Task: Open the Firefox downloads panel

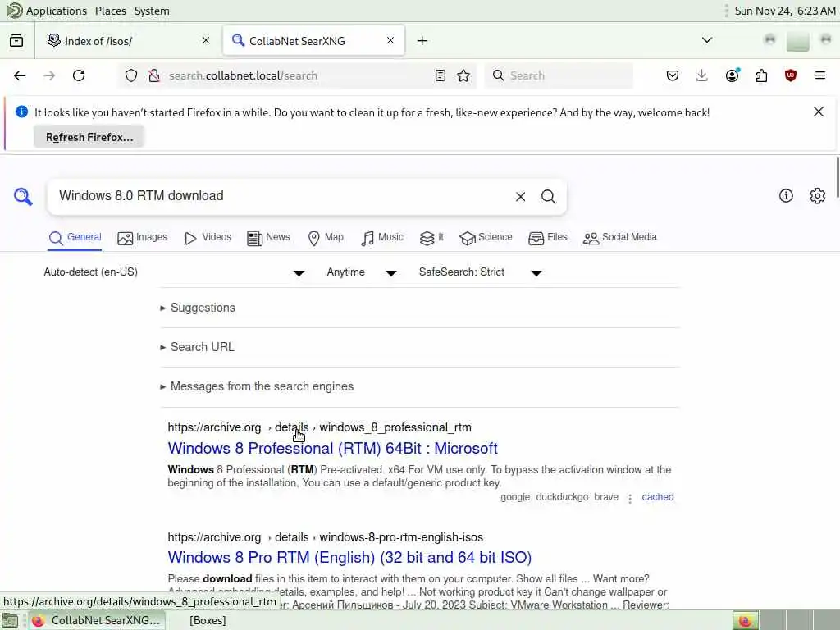Action: click(702, 75)
